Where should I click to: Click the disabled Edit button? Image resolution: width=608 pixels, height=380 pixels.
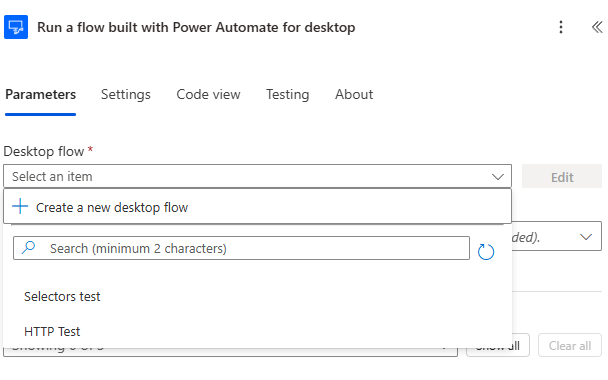[x=562, y=177]
